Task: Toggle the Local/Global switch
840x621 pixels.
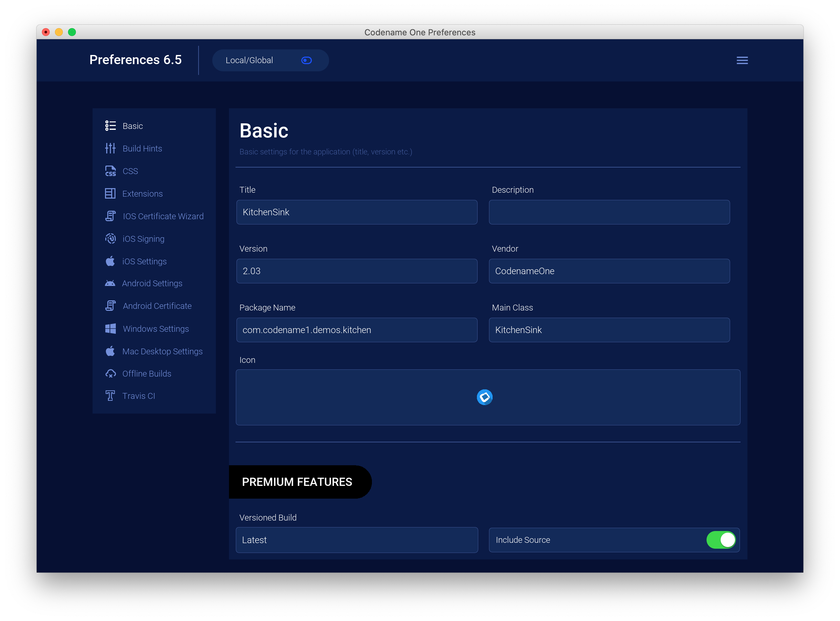Action: pyautogui.click(x=306, y=60)
